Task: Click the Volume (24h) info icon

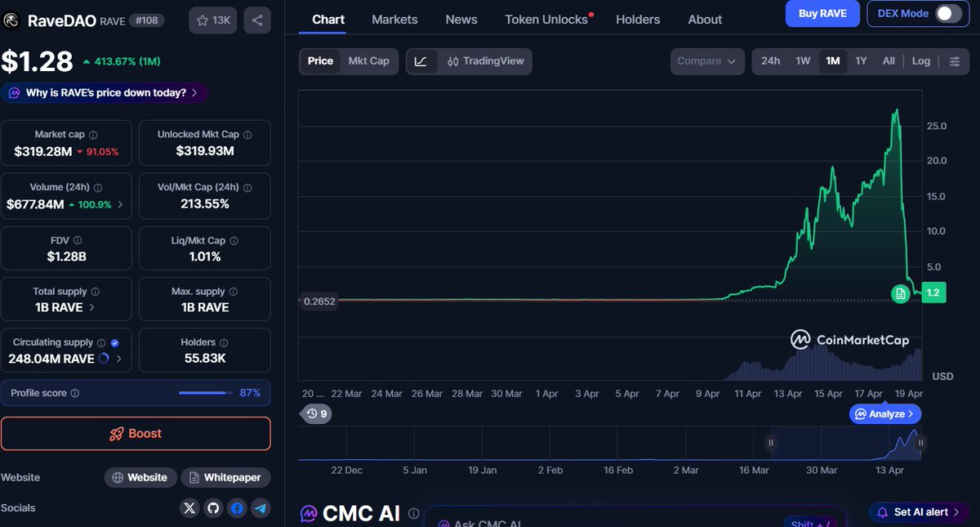Action: (98, 187)
